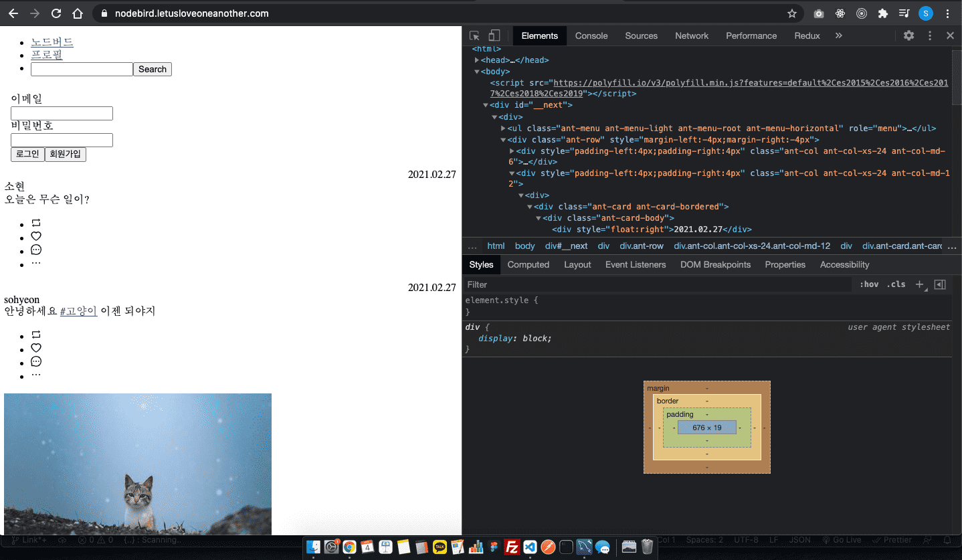Screen dimensions: 962x560
Task: Collapse the div ant-row node
Action: [503, 140]
